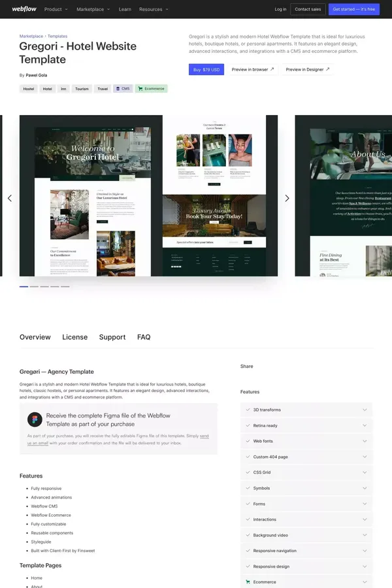Expand the Responsive design feature
Image resolution: width=392 pixels, height=588 pixels.
click(306, 566)
